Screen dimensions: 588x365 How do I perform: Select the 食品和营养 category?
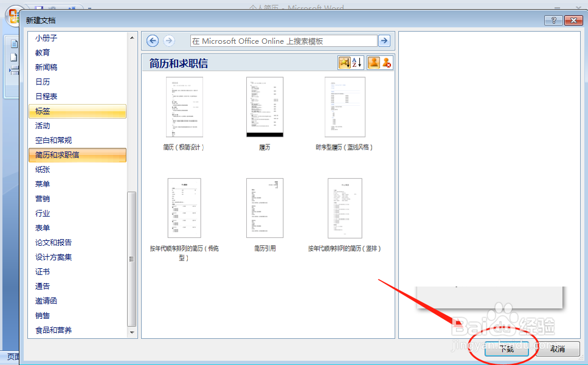[78, 330]
